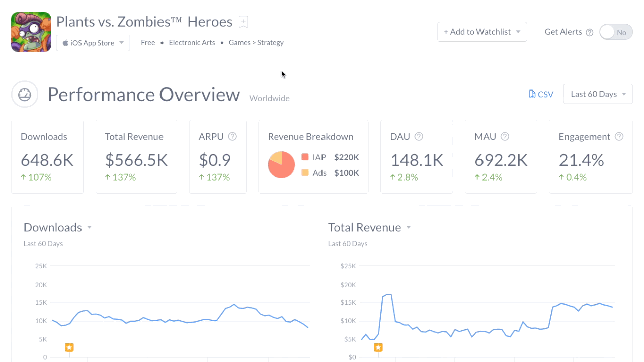
Task: Open the Downloads chart metric dropdown
Action: pyautogui.click(x=89, y=227)
